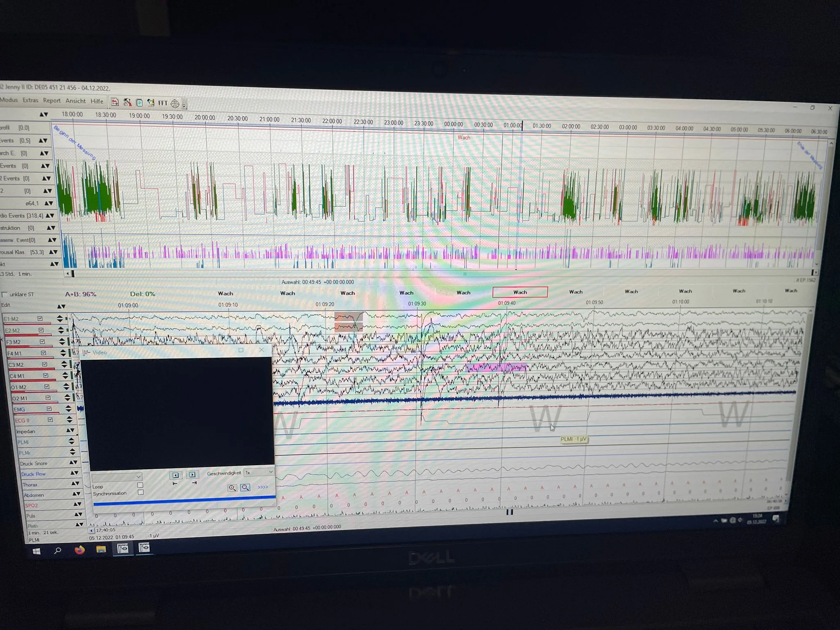
Task: Open the empty video source dropdown
Action: click(x=117, y=477)
